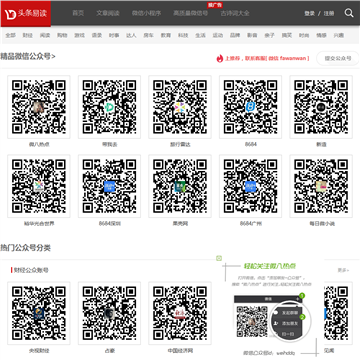The image size is (360, 360).
Task: Click the flame icon beside 上推荐
Action: pos(220,58)
